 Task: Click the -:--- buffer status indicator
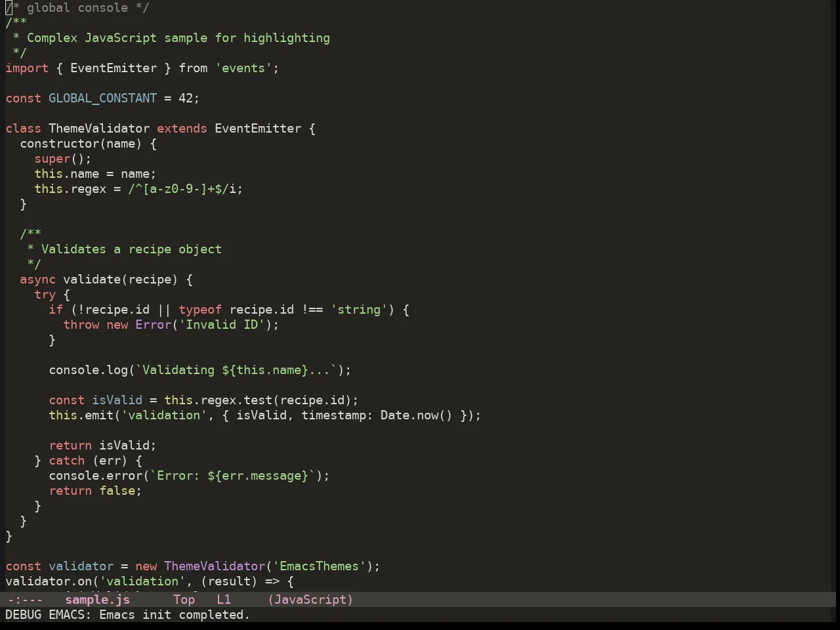[x=24, y=600]
